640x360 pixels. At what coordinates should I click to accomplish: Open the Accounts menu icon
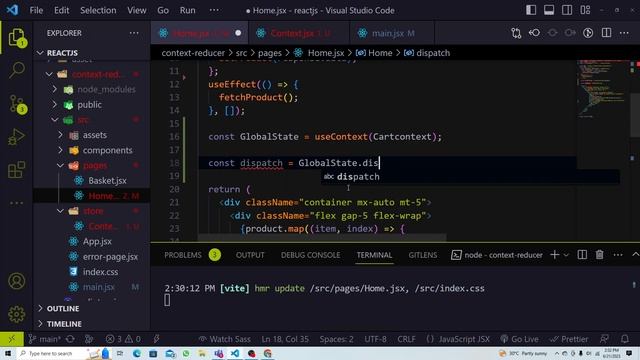17,281
